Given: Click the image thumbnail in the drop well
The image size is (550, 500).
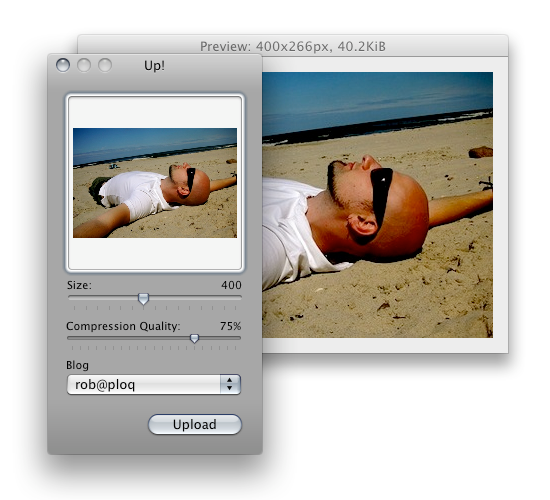Looking at the screenshot, I should tap(155, 183).
